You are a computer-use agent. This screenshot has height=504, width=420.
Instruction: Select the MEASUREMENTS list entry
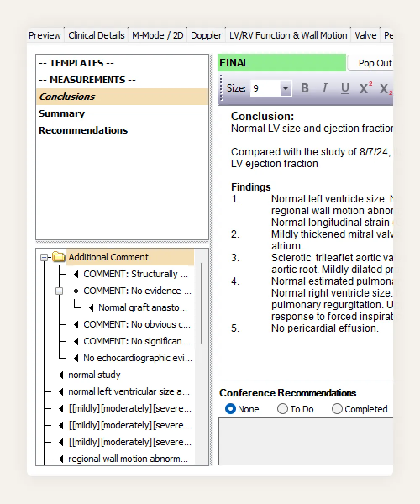[122, 80]
